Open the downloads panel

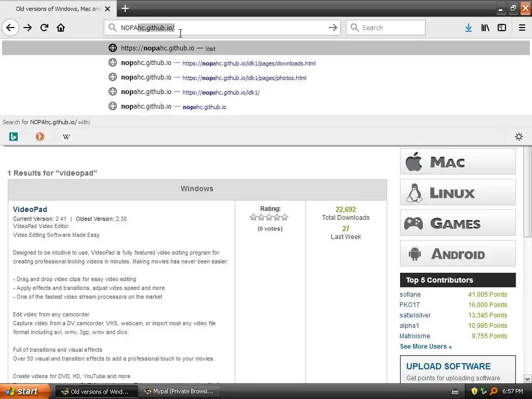[x=469, y=28]
